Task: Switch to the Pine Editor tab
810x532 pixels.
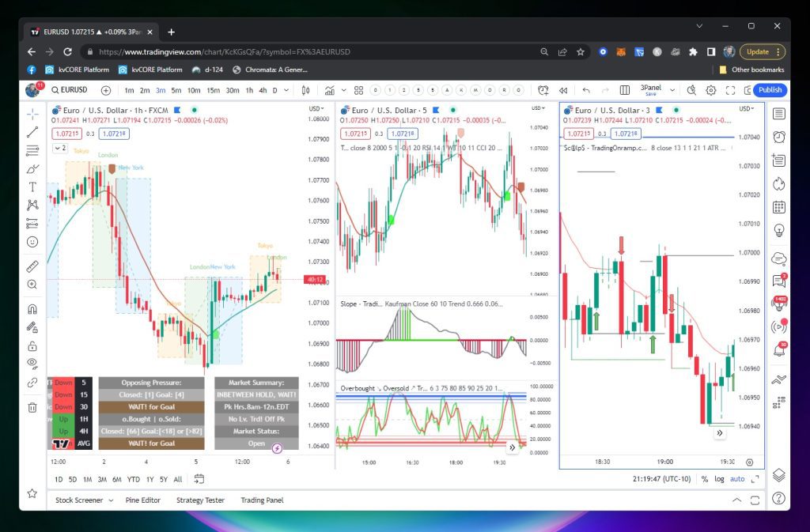Action: pos(143,500)
